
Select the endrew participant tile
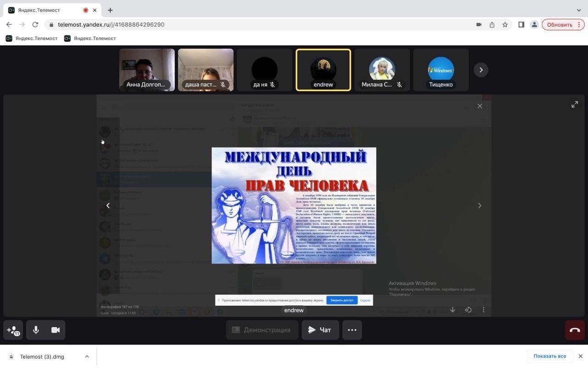coord(323,70)
